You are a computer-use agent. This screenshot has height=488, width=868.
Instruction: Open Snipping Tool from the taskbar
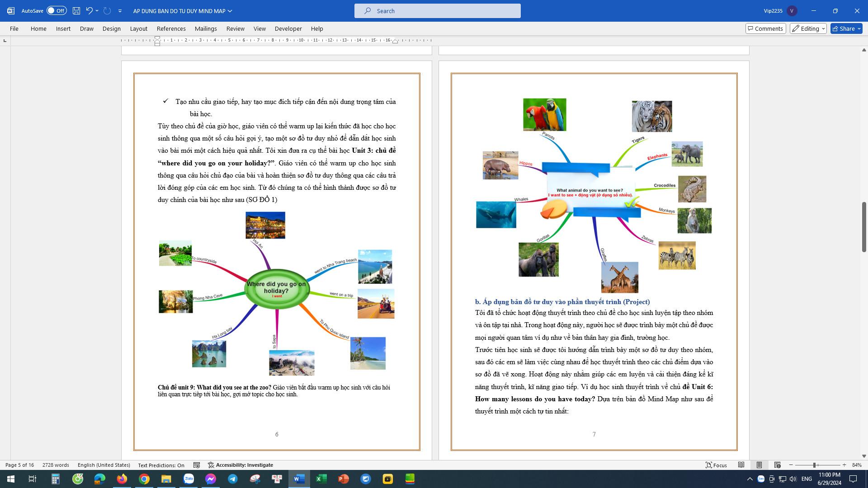255,479
